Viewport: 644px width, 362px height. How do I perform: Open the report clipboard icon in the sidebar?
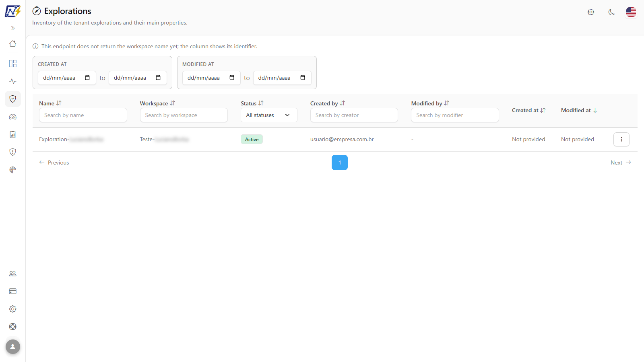pos(13,134)
